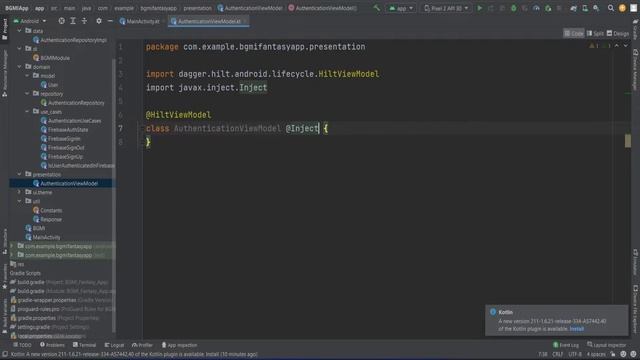The image size is (640, 360).
Task: Open the Favorites star side strip
Action: point(4,278)
